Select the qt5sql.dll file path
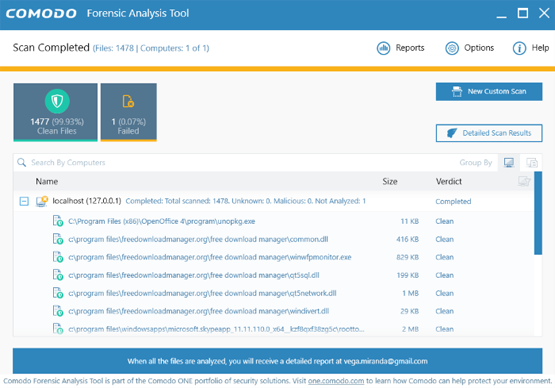Viewport: 555px width, 388px height. 194,275
